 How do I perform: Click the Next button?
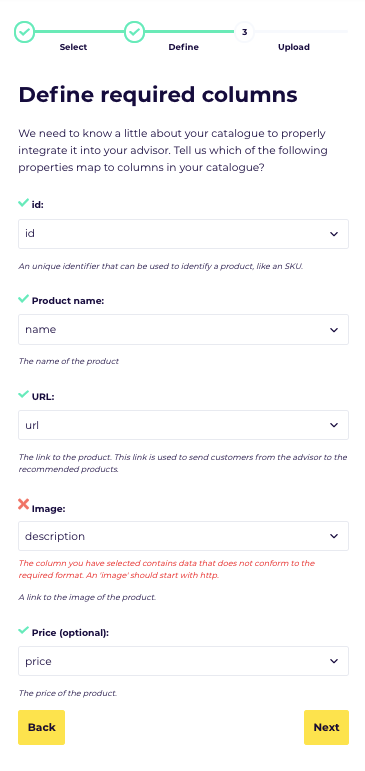pyautogui.click(x=326, y=727)
